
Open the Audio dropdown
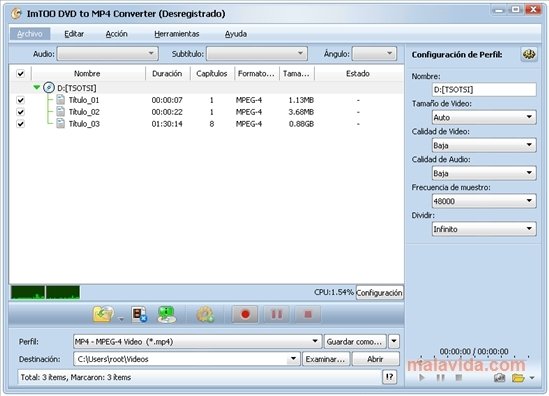(x=108, y=54)
